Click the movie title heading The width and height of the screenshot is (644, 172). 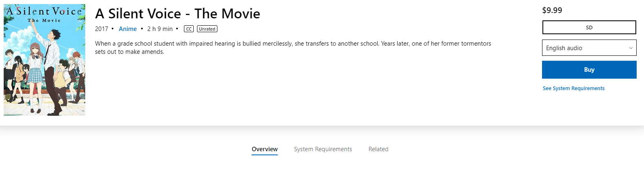click(177, 14)
